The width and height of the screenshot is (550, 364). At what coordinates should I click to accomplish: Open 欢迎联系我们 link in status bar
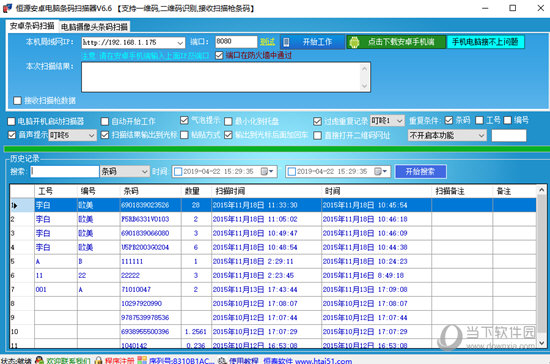(x=68, y=360)
